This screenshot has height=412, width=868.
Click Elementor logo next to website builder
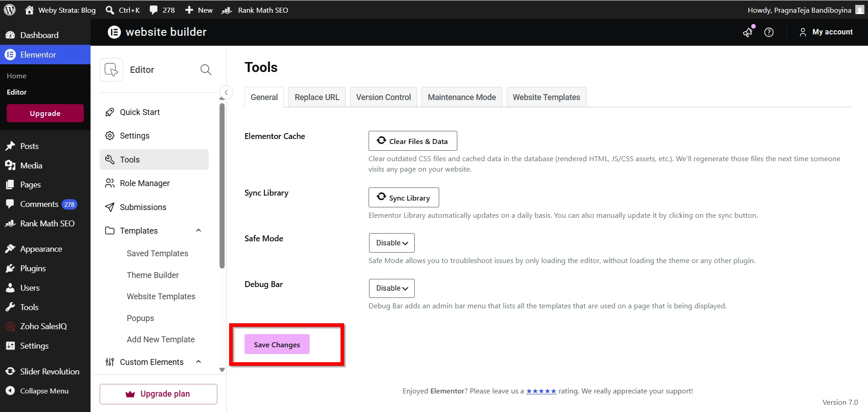coord(114,32)
